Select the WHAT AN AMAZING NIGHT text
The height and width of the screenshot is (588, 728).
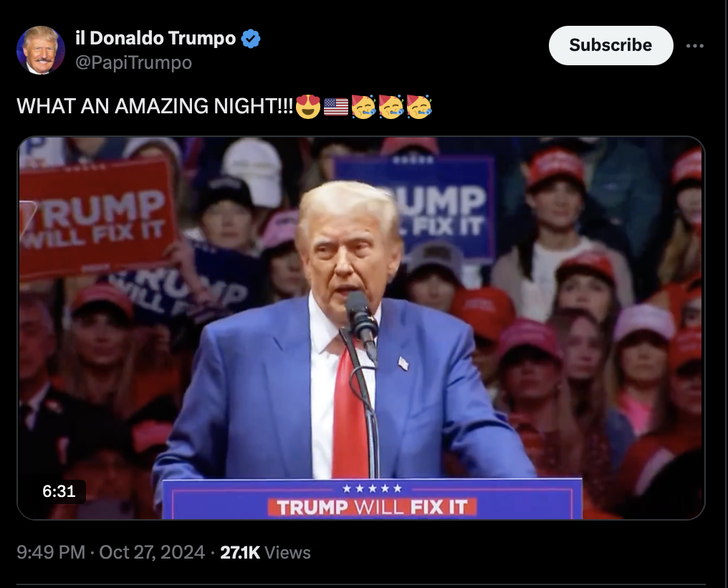tap(155, 106)
